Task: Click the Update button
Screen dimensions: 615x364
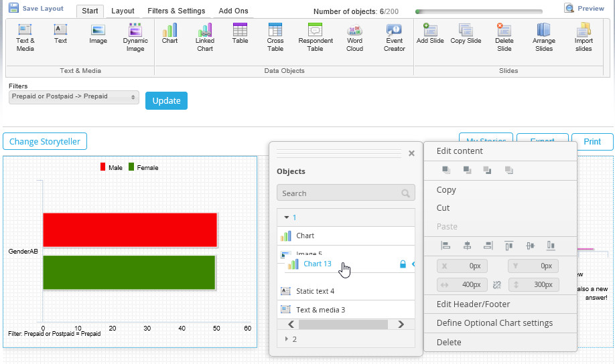Action: click(166, 100)
